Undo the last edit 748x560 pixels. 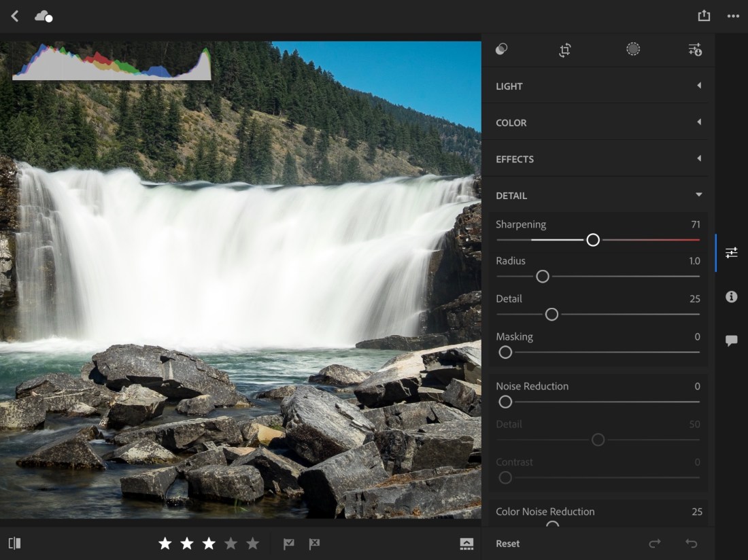[x=692, y=544]
